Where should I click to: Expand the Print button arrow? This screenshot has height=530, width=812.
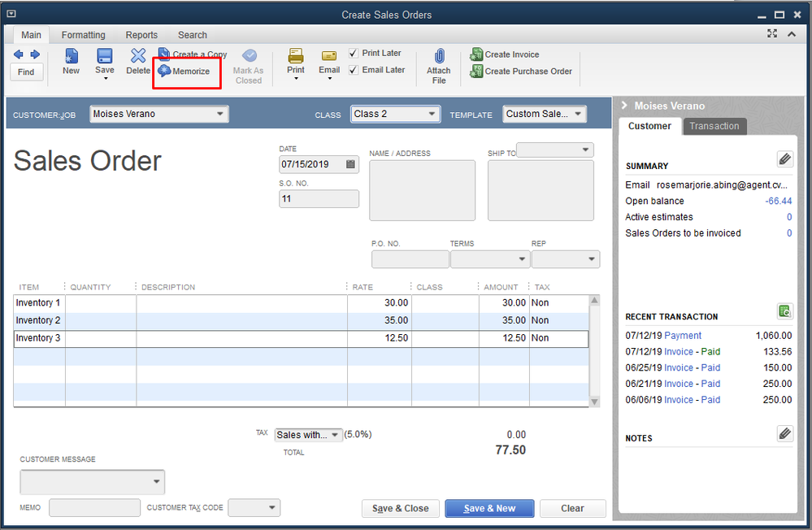[x=296, y=78]
